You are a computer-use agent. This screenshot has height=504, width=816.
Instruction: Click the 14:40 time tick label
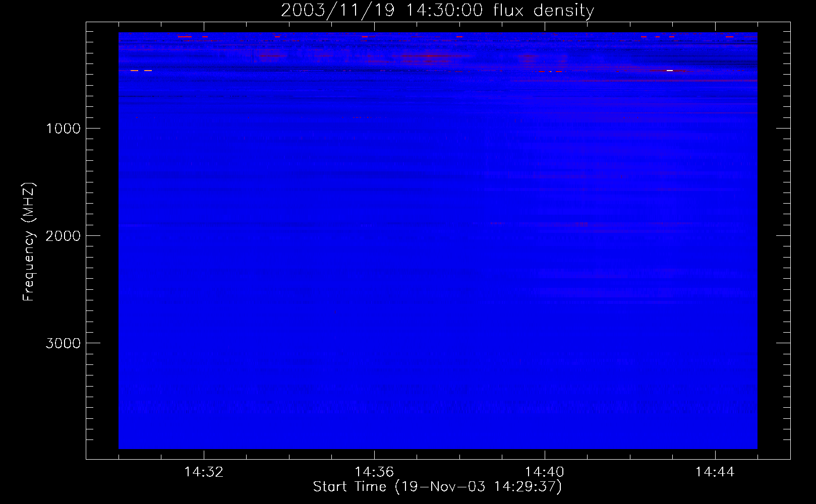point(545,472)
